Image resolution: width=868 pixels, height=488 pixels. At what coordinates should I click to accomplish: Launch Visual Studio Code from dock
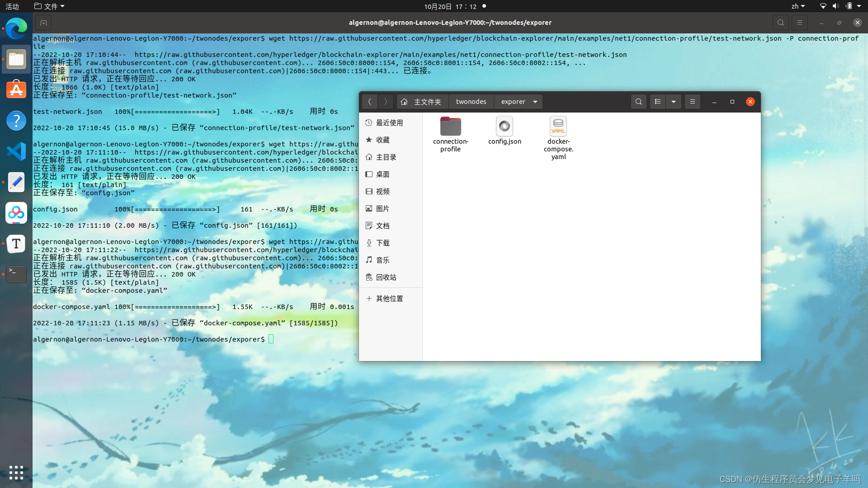pyautogui.click(x=16, y=151)
